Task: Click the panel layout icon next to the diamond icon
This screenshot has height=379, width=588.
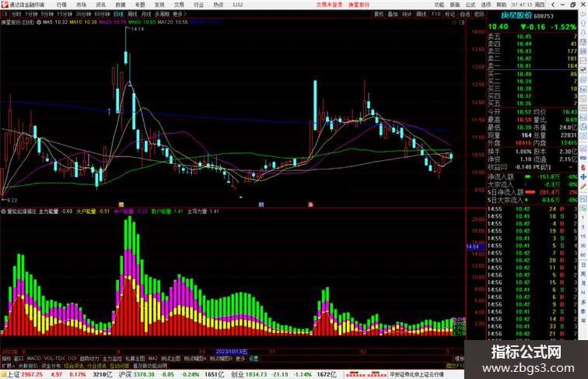Action: coord(462,22)
